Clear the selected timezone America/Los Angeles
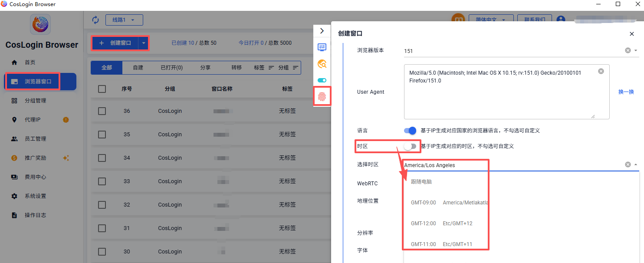644x263 pixels. (628, 164)
